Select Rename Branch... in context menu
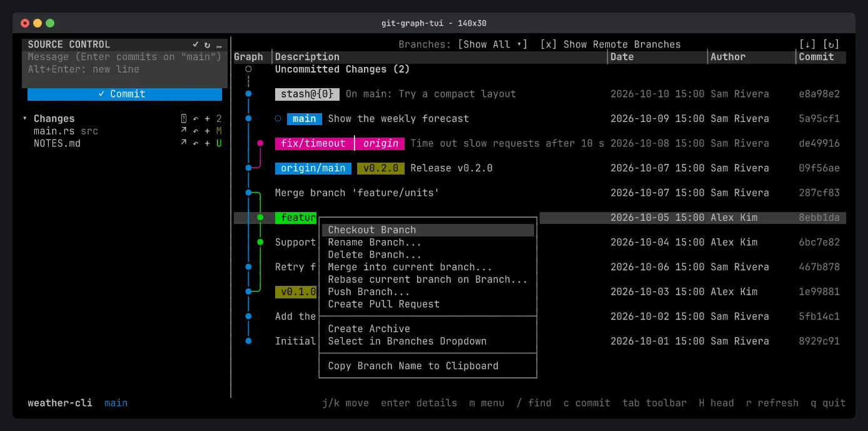The image size is (868, 431). click(428, 242)
